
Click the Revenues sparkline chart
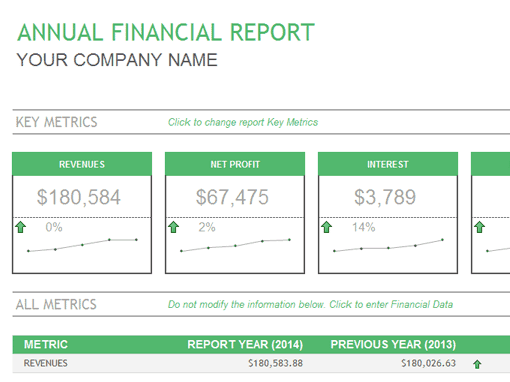(x=82, y=245)
